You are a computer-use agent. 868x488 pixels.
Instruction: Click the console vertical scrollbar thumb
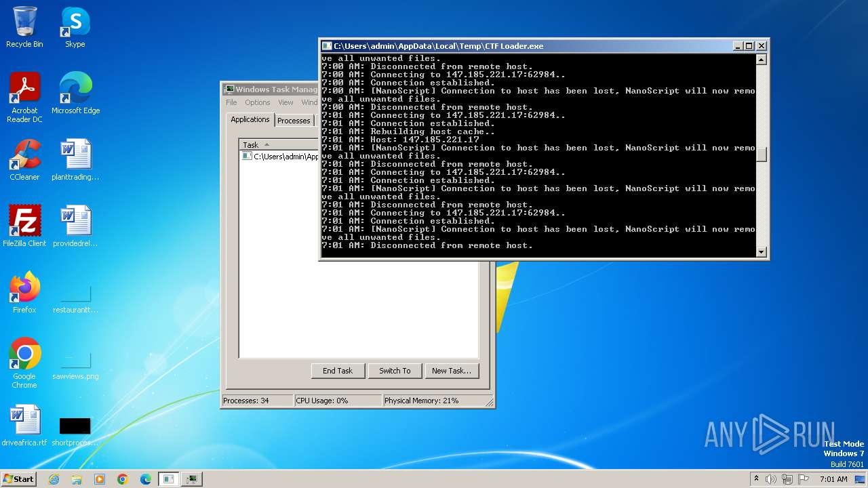[761, 155]
